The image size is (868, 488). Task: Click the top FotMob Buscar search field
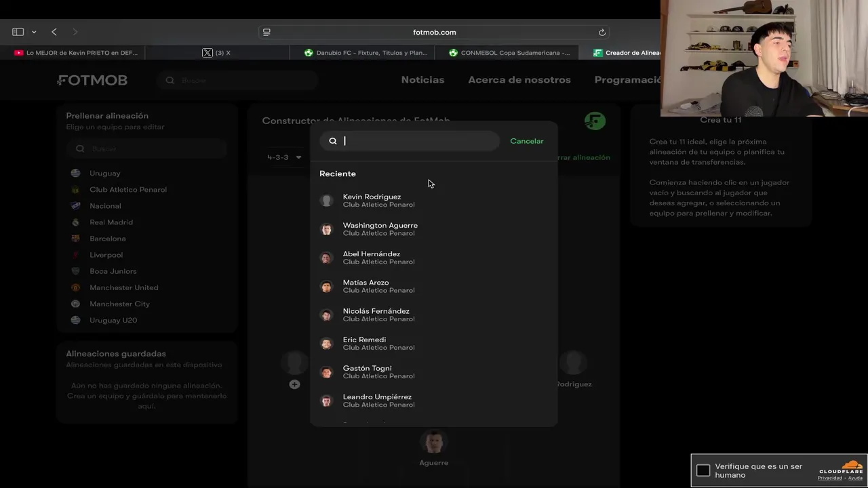tap(237, 80)
